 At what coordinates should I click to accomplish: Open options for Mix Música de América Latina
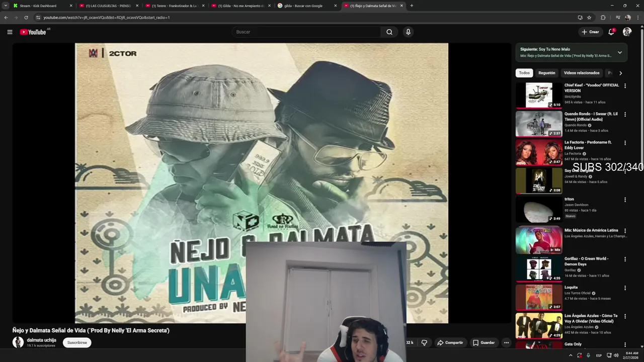(625, 231)
